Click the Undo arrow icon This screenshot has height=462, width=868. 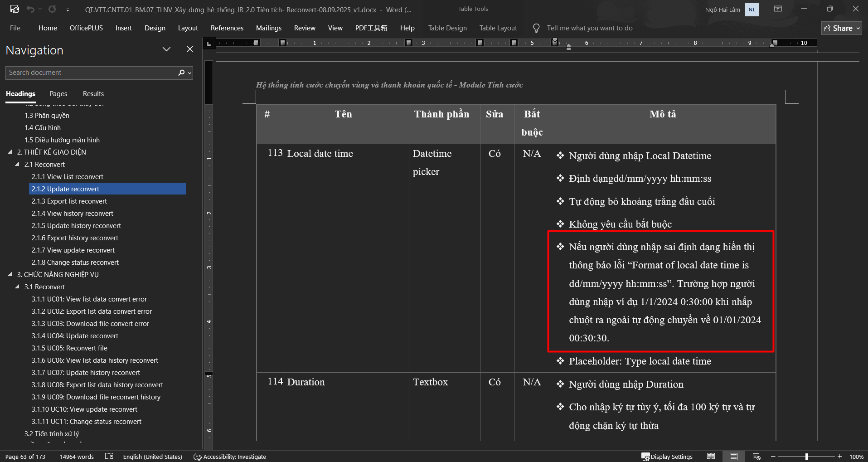click(x=30, y=9)
